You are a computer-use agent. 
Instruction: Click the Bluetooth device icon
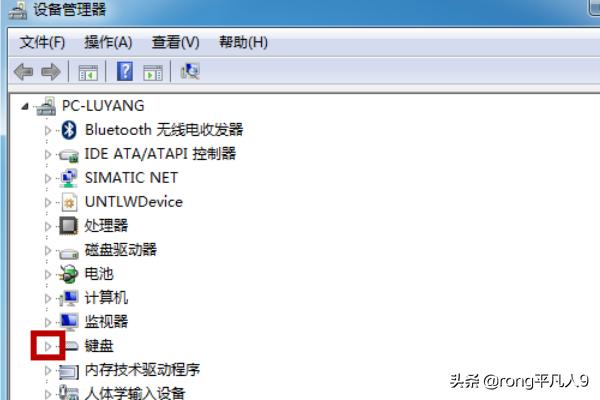(69, 130)
